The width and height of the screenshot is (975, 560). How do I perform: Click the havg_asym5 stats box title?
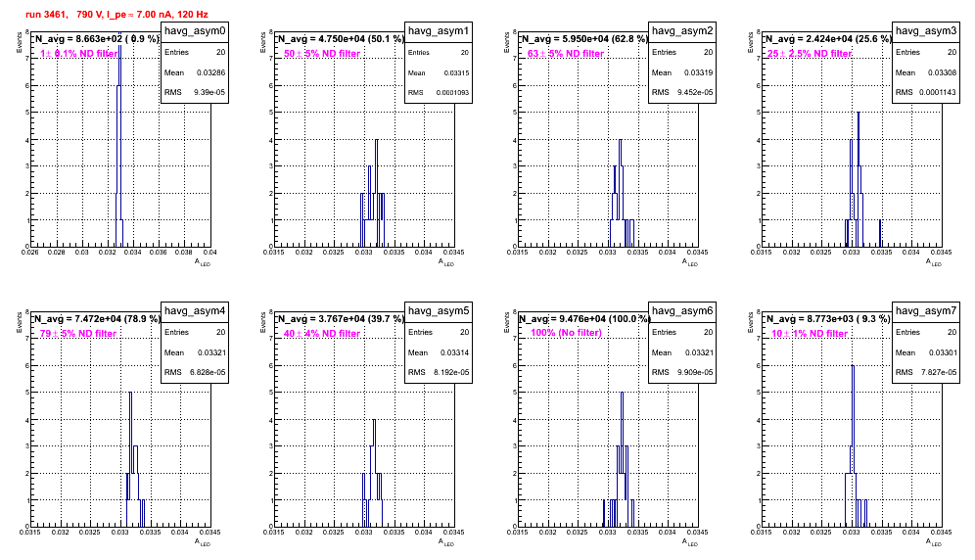[439, 311]
